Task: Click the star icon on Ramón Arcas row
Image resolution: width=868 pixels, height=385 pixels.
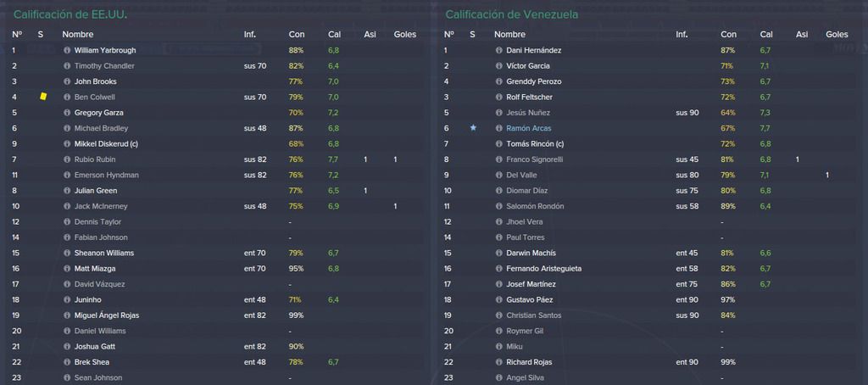Action: (x=473, y=128)
